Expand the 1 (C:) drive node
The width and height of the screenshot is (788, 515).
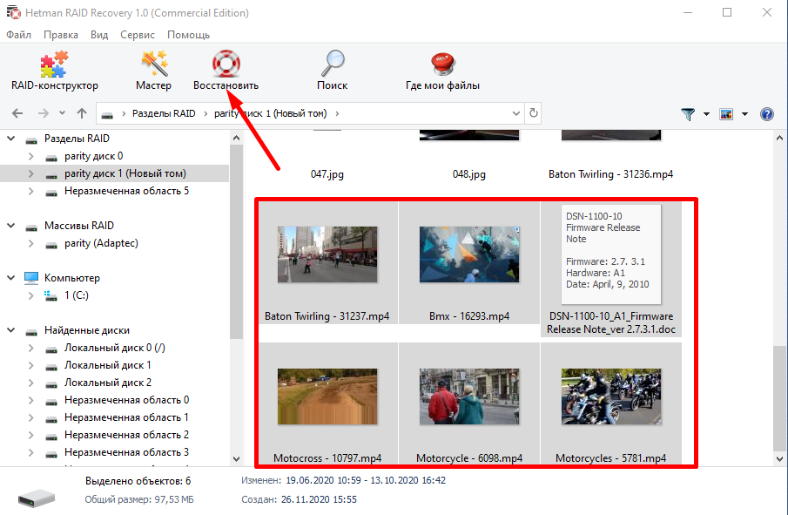pos(31,296)
